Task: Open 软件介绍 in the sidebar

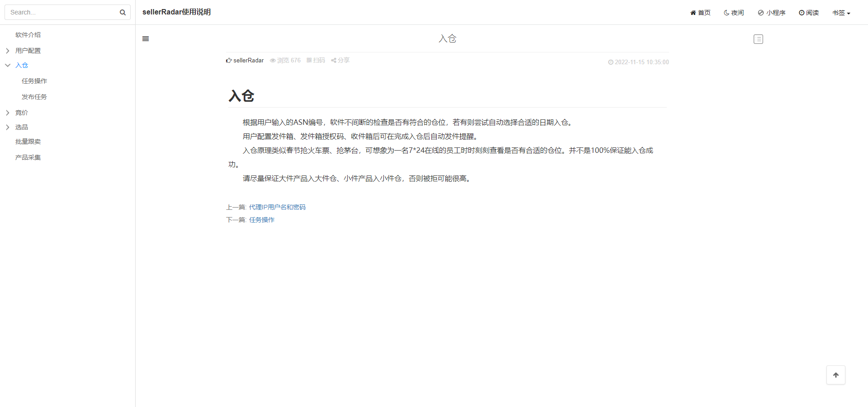Action: [x=28, y=35]
